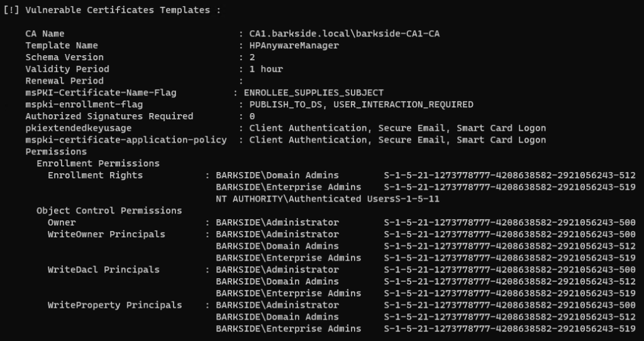
Task: Click the WriteDacl Principals label
Action: coord(103,269)
